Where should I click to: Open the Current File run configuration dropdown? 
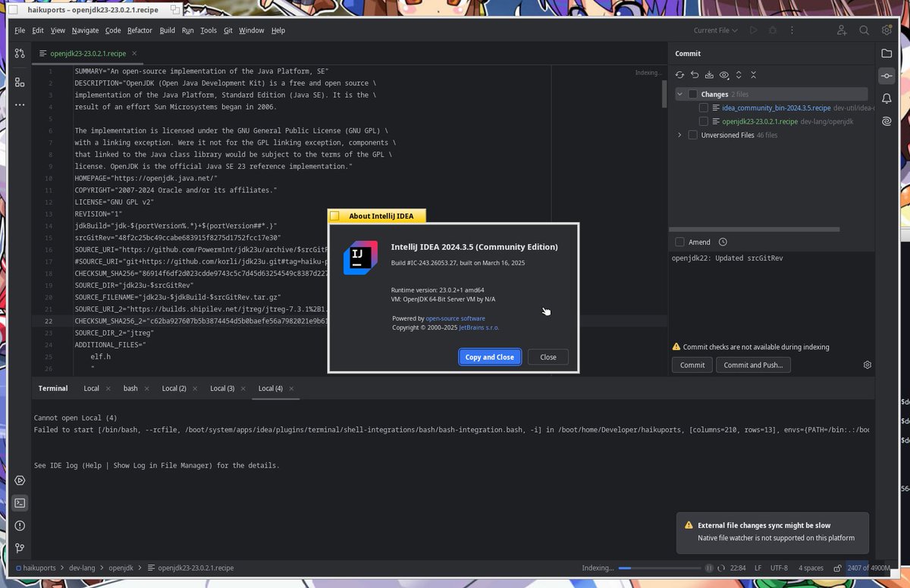point(716,30)
